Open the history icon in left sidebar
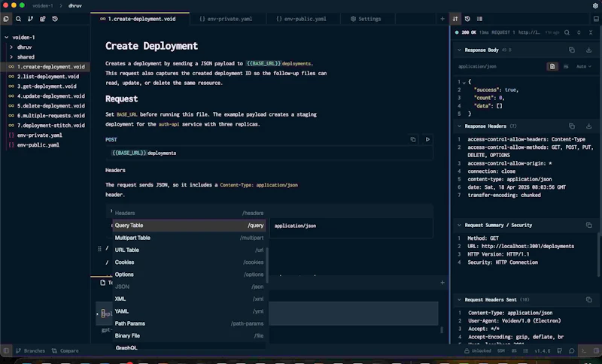 pos(55,18)
